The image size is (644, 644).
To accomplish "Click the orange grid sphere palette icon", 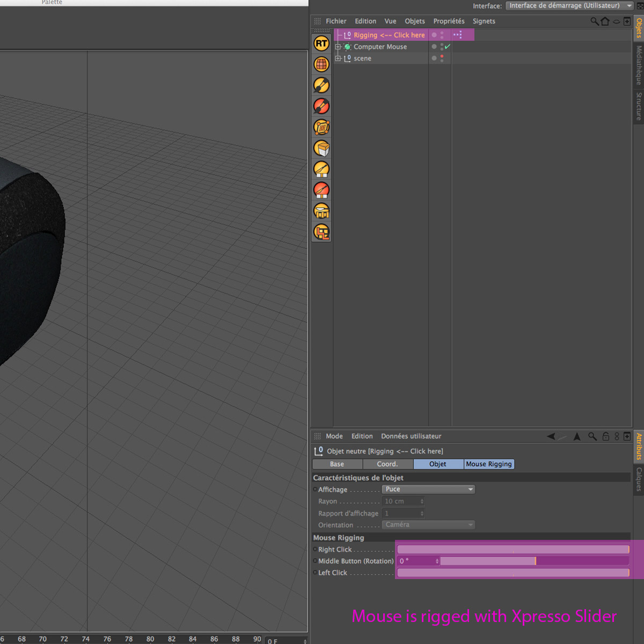I will point(321,64).
